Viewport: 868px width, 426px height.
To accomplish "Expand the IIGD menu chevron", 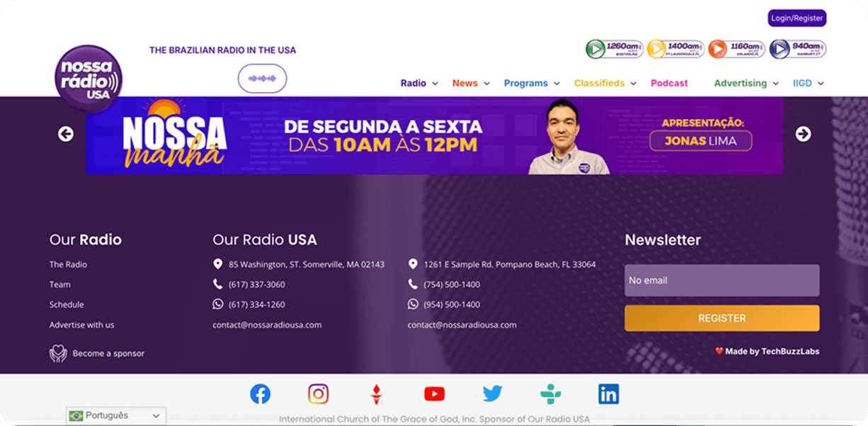I will [x=821, y=84].
